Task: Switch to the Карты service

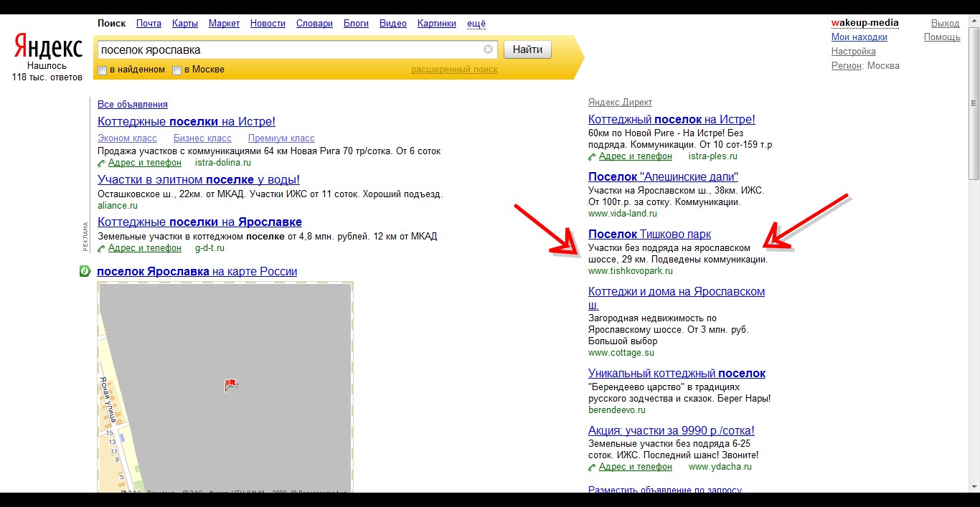Action: (185, 23)
